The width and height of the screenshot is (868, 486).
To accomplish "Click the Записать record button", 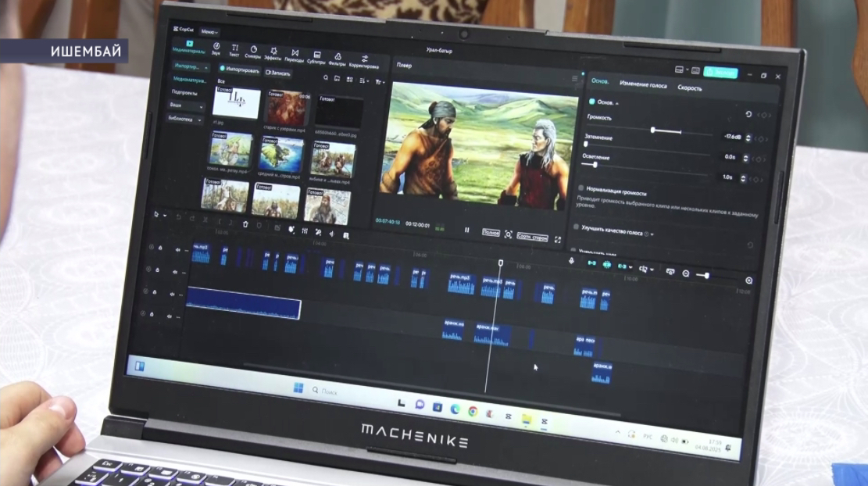I will (278, 73).
